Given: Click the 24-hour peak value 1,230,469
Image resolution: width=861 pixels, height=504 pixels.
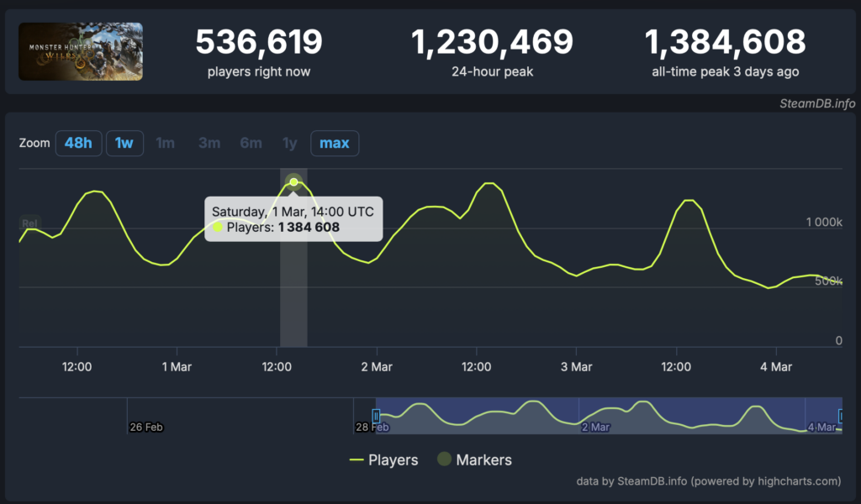Looking at the screenshot, I should (492, 42).
